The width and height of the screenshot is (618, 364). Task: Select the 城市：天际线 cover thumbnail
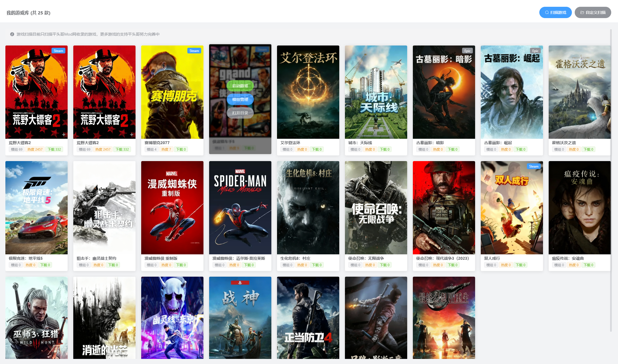[376, 92]
